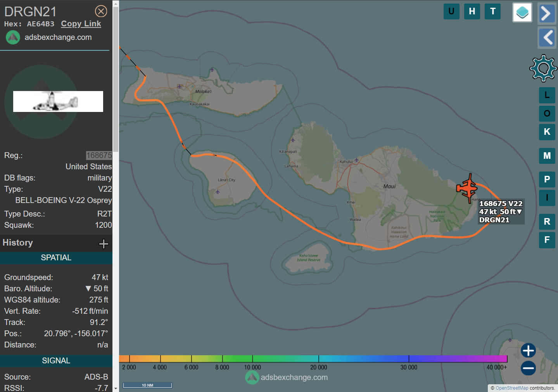Toggle the T map button
Image resolution: width=558 pixels, height=392 pixels.
pos(493,11)
